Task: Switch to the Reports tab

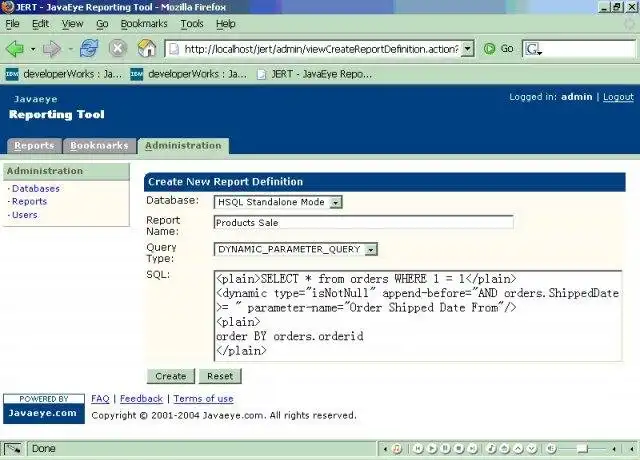Action: pos(34,146)
